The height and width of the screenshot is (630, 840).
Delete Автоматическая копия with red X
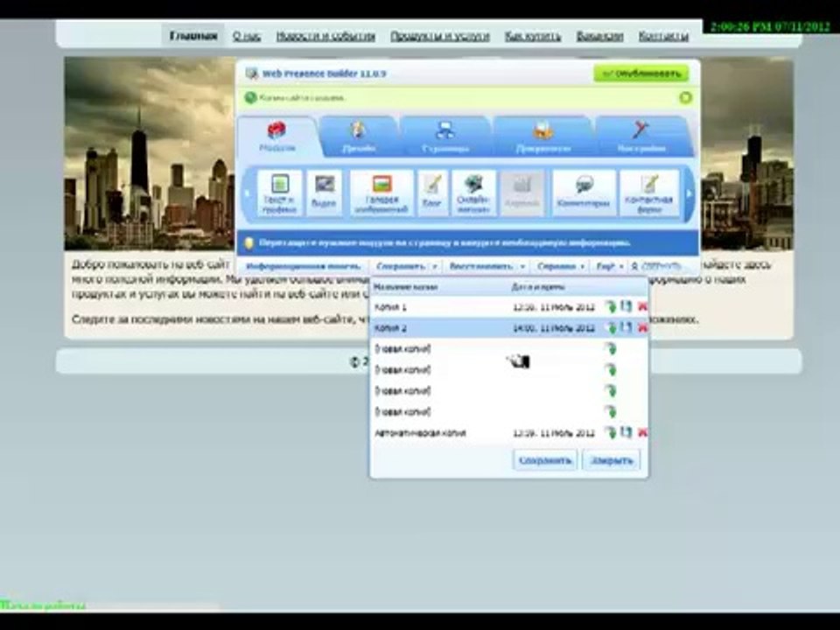pyautogui.click(x=641, y=433)
